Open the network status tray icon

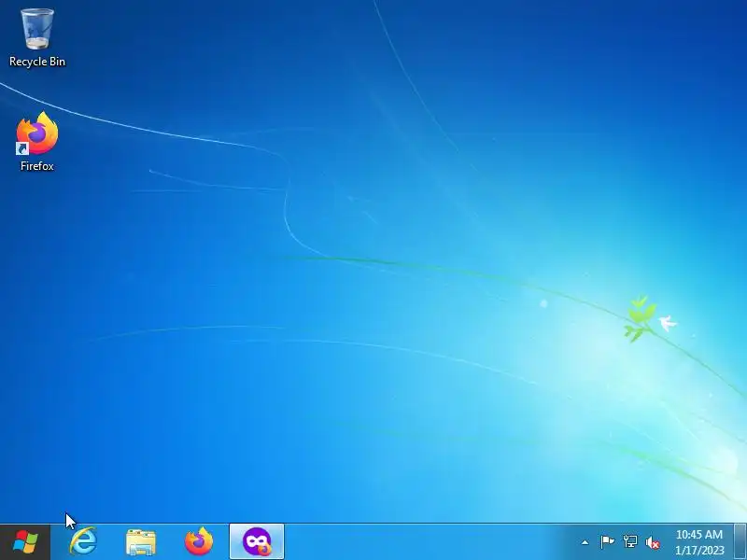[x=629, y=542]
